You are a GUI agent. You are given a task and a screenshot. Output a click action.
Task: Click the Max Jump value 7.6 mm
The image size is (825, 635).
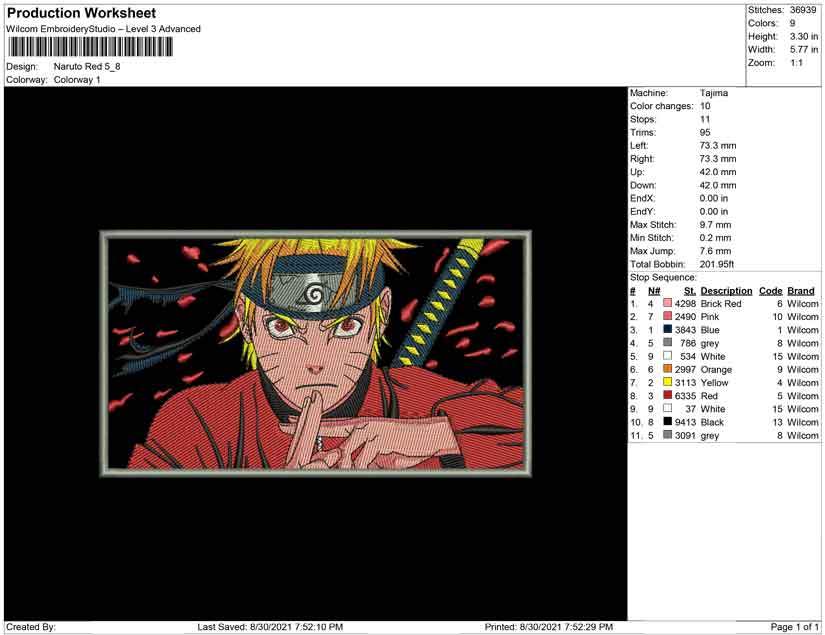(x=715, y=251)
